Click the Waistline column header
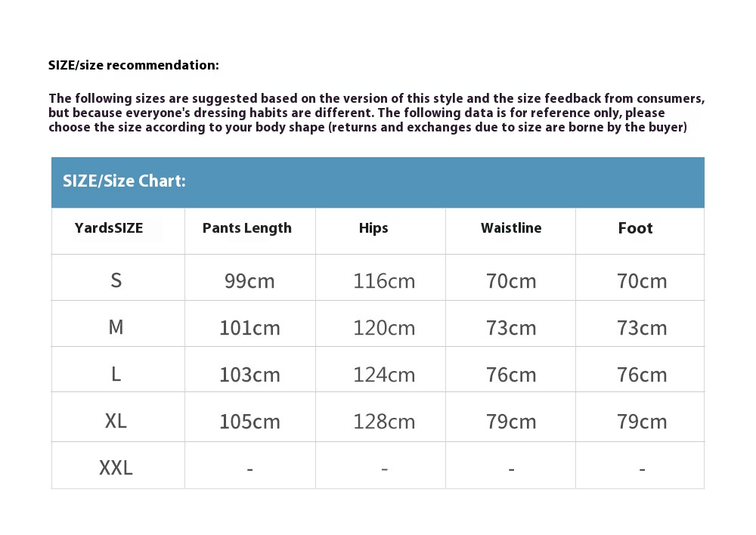The image size is (756, 535). click(x=511, y=228)
